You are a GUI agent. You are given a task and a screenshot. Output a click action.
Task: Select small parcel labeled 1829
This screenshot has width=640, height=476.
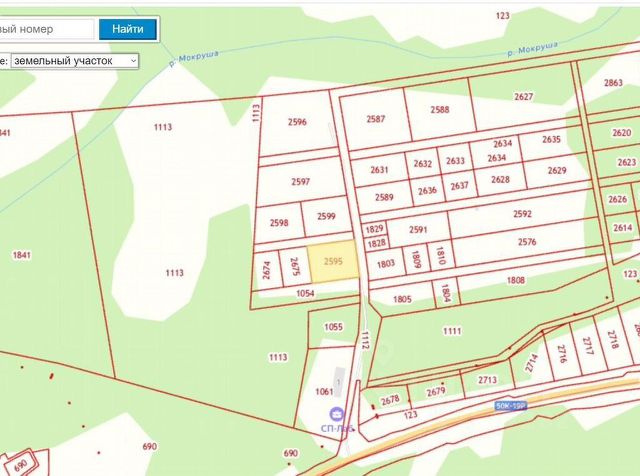point(374,229)
